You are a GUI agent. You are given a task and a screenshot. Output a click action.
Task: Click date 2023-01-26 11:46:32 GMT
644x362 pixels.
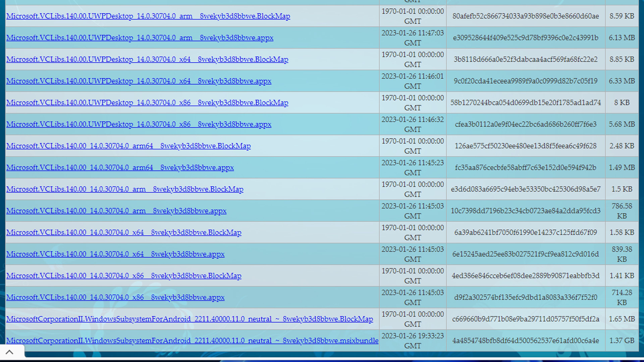[x=413, y=124]
